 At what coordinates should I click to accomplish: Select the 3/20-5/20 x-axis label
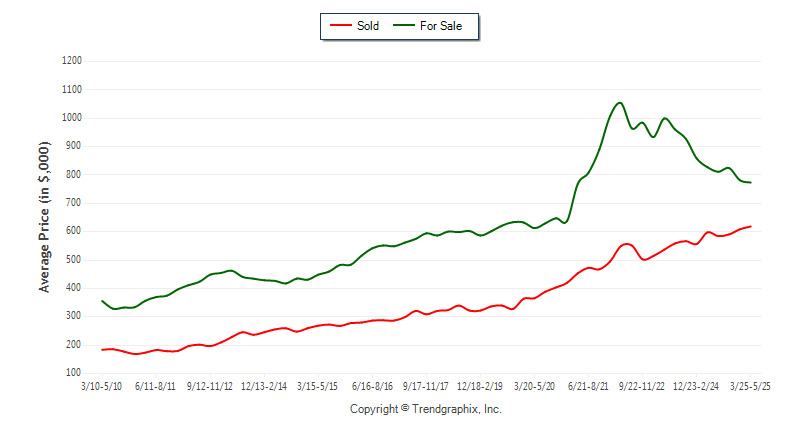tap(534, 387)
